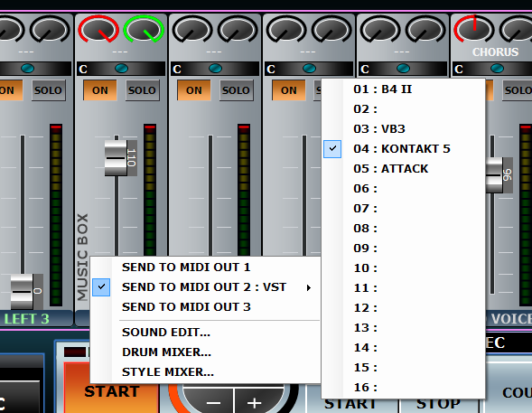
Task: Choose empty VST slot 08
Action: point(403,229)
